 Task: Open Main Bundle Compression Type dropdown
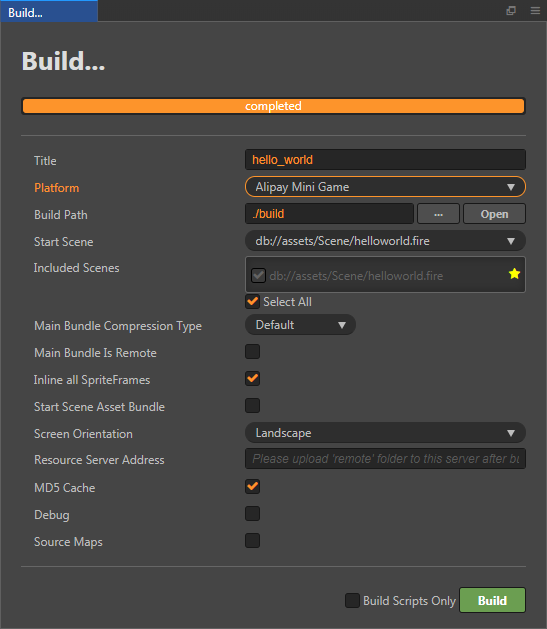300,325
